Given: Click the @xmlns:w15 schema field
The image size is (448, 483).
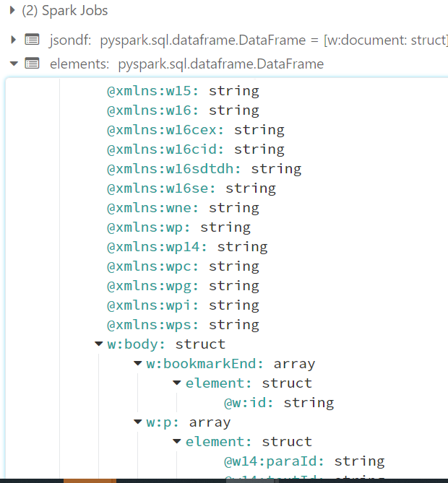Looking at the screenshot, I should pyautogui.click(x=183, y=91).
